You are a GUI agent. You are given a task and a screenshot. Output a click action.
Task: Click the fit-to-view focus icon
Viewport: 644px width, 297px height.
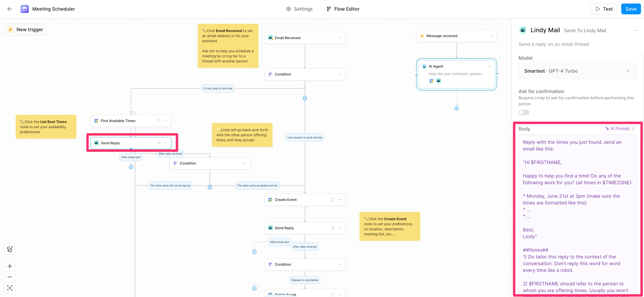click(x=10, y=288)
